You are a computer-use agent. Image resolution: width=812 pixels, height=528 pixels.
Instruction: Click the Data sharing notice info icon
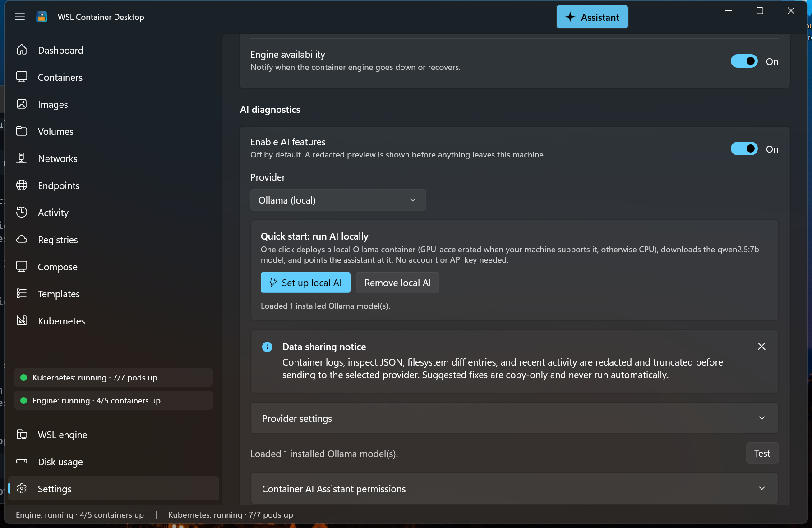click(x=267, y=347)
